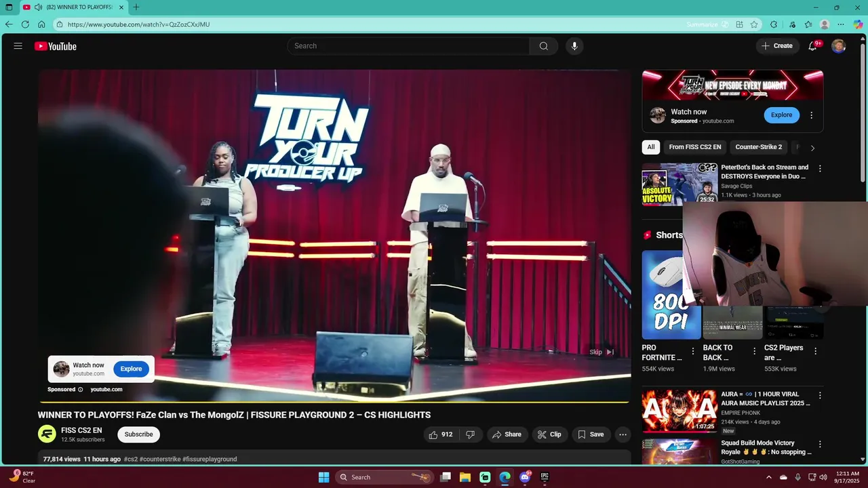Open the #fissureplayground hashtag
This screenshot has width=868, height=488.
(x=210, y=459)
